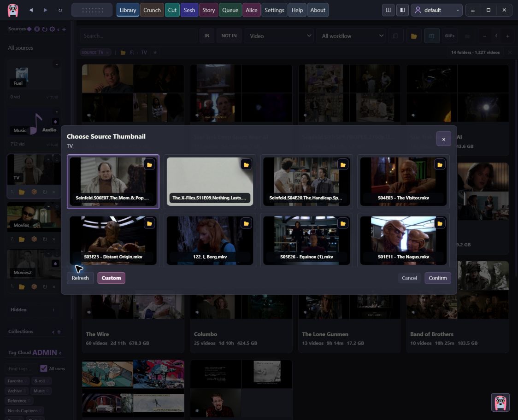518x420 pixels.
Task: Open folder icon on Seinfeld S04E20 thumbnail
Action: click(x=343, y=164)
